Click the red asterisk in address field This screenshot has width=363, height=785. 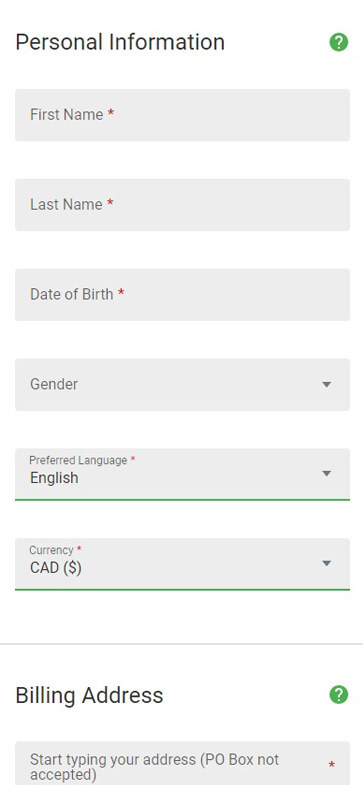[331, 765]
